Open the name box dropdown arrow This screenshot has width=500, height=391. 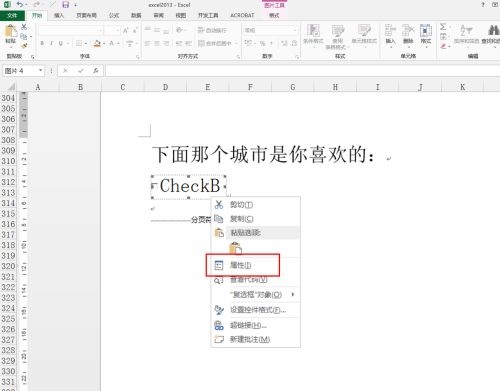(40, 70)
